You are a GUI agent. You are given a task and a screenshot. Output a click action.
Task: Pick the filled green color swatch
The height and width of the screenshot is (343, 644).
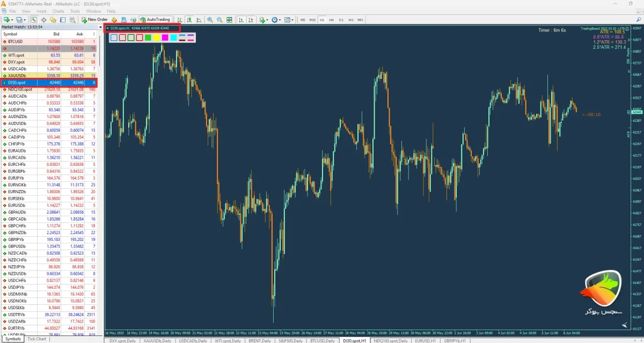click(x=148, y=38)
